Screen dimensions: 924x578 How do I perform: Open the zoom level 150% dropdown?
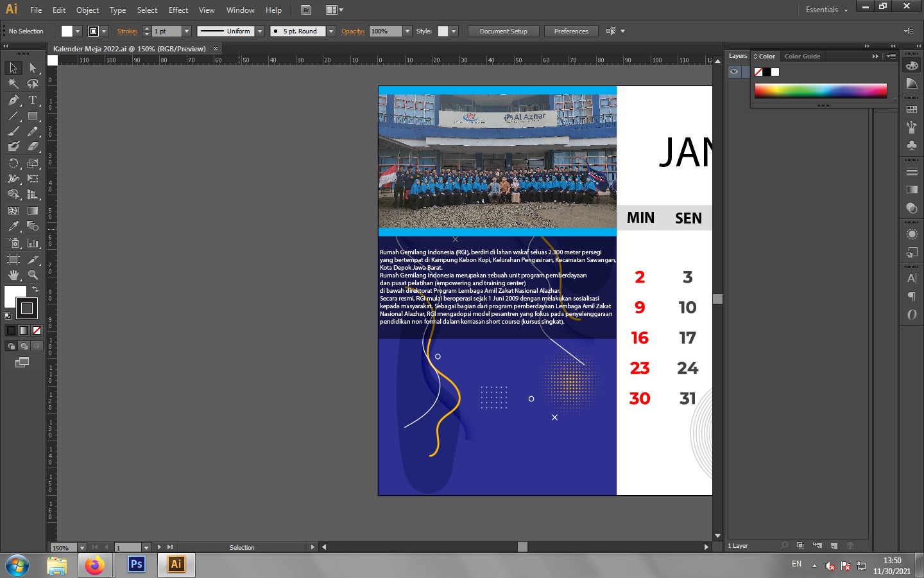(82, 548)
